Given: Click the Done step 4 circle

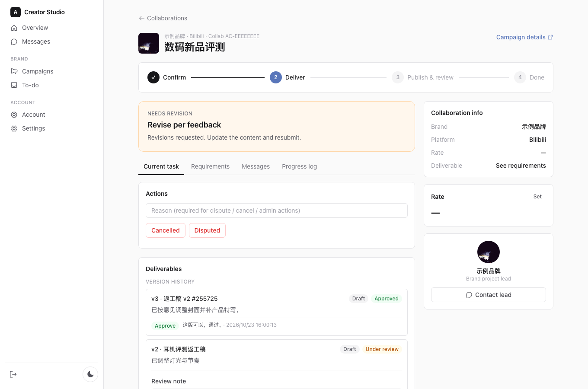Looking at the screenshot, I should pos(520,77).
